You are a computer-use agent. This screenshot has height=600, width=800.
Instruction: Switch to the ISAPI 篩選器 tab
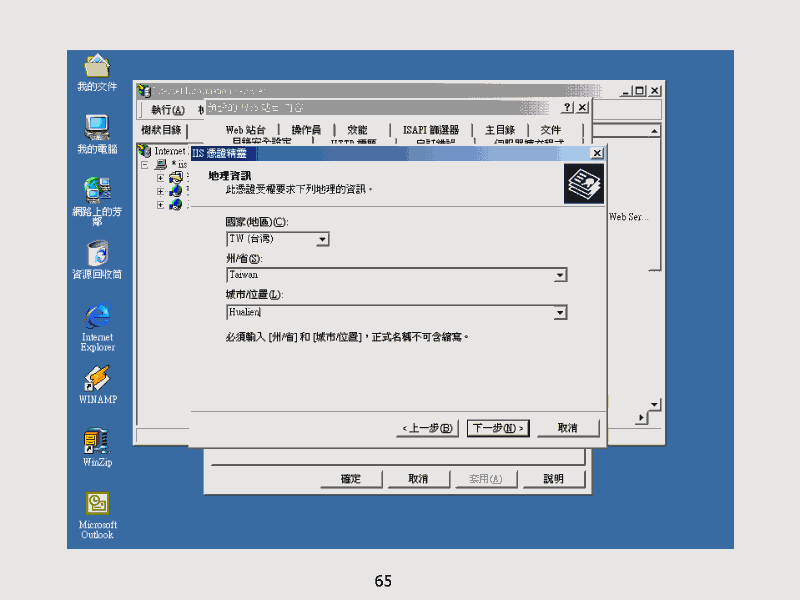click(430, 130)
